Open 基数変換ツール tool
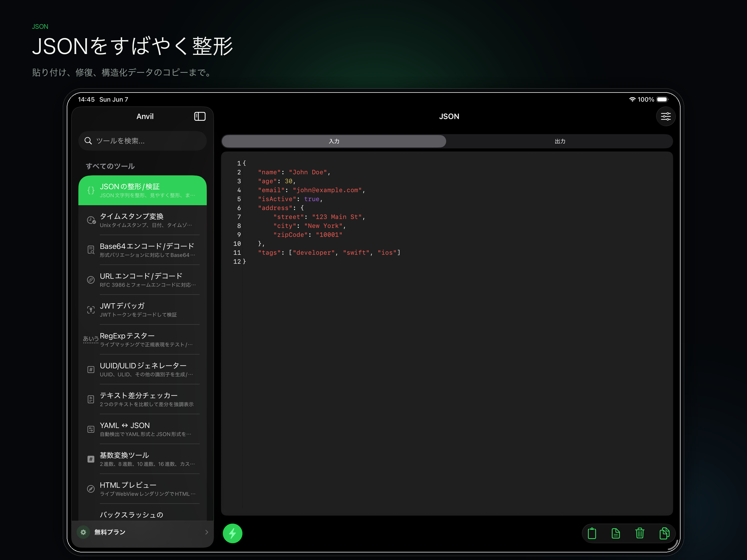This screenshot has width=747, height=560. click(143, 459)
